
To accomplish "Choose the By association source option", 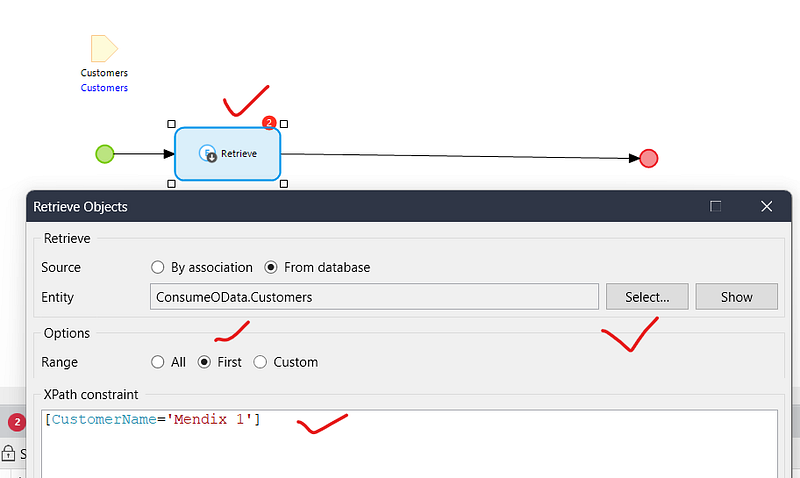I will [157, 267].
